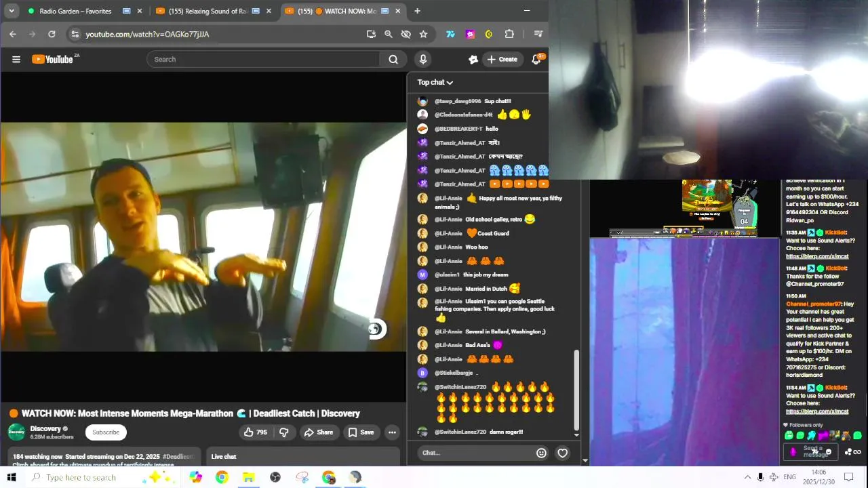Click the zoom magnifier in address bar
Image resolution: width=868 pixels, height=488 pixels.
coord(389,34)
